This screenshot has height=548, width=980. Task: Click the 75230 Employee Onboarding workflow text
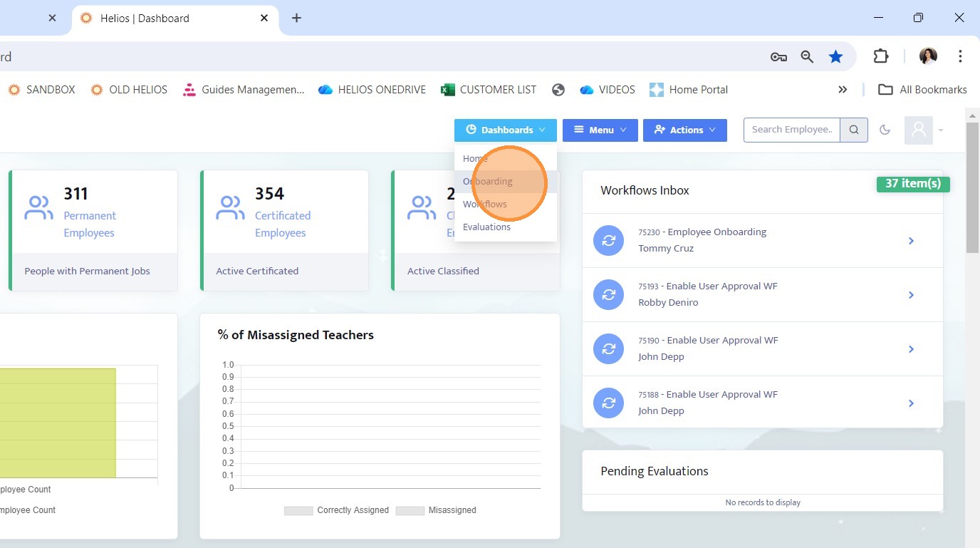click(x=702, y=232)
